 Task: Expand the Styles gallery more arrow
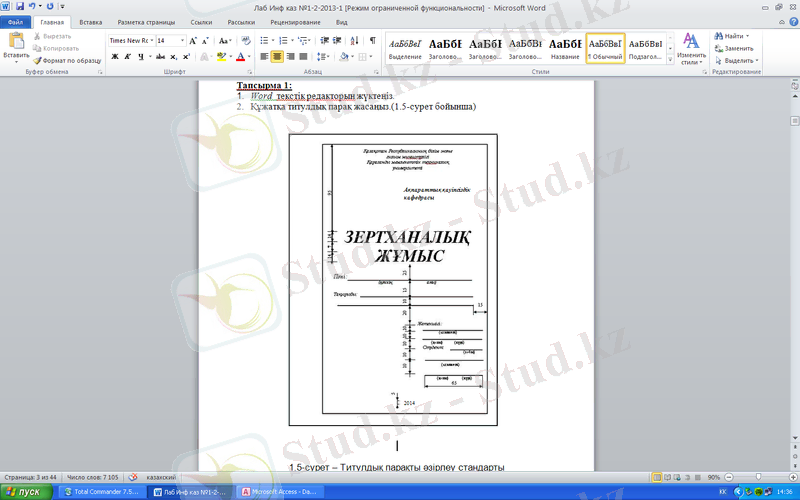pyautogui.click(x=669, y=61)
